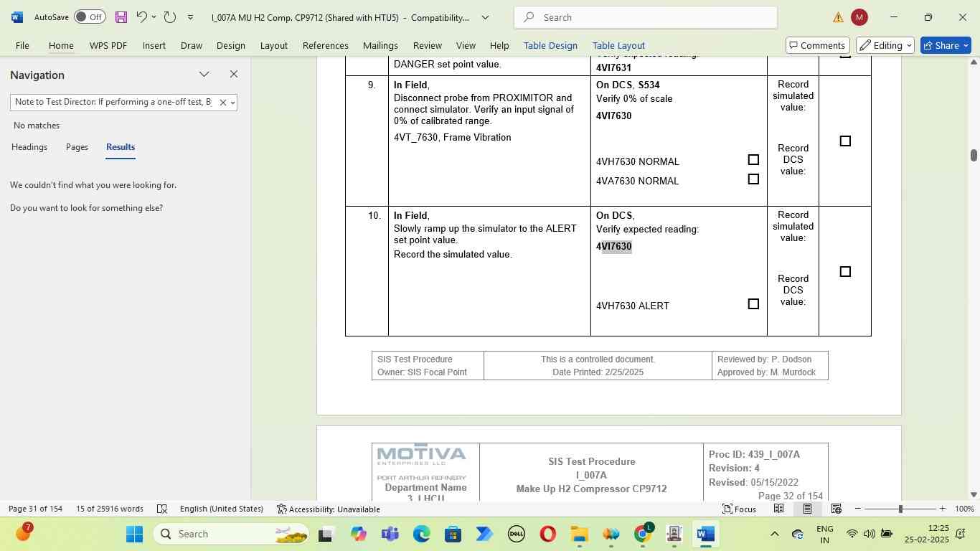Click Accessibility: Unavailable status
Screen dimensions: 980x551
click(329, 509)
